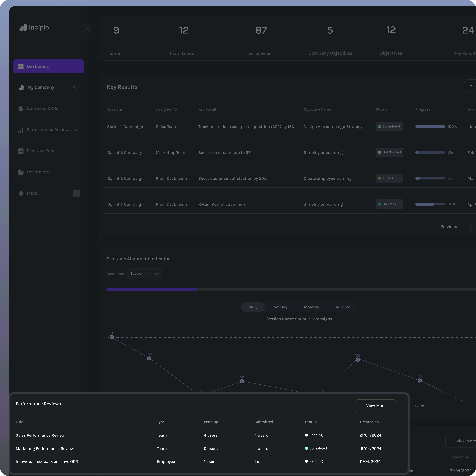Click View More in Performance Reviews panel
Image resolution: width=476 pixels, height=476 pixels.
tap(375, 406)
